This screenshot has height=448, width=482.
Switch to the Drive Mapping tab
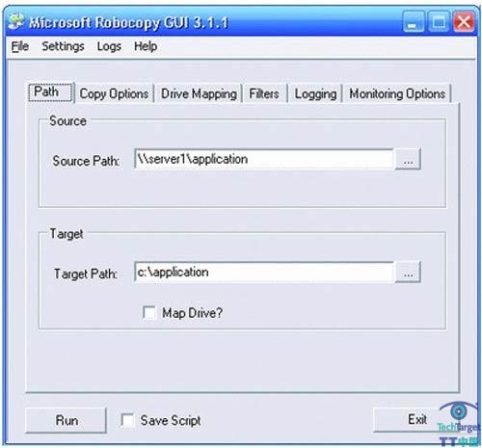coord(199,93)
